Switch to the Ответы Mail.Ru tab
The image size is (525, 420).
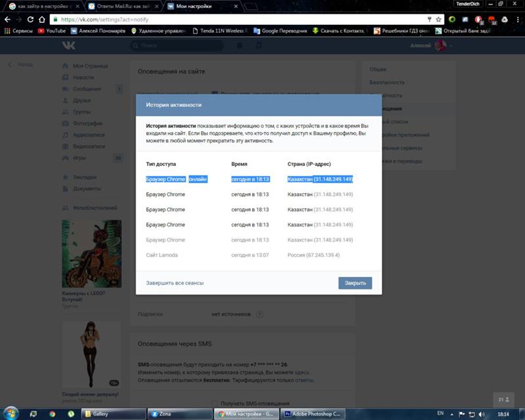tap(121, 6)
